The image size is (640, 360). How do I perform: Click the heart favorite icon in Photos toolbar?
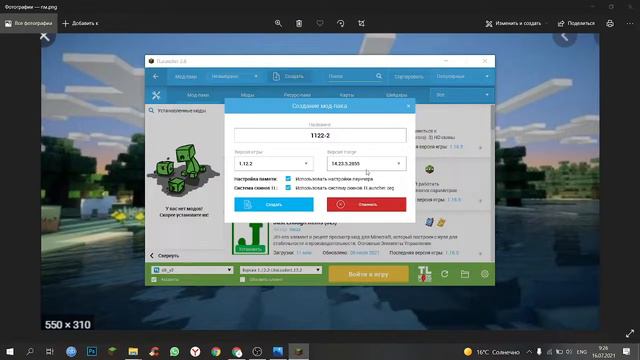(x=320, y=23)
